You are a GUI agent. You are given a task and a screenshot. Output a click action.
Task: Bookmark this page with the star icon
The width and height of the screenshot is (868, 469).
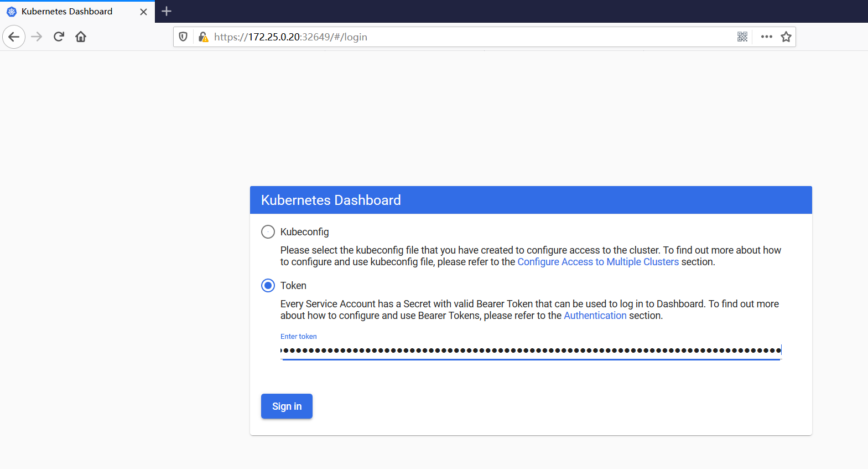(x=786, y=37)
